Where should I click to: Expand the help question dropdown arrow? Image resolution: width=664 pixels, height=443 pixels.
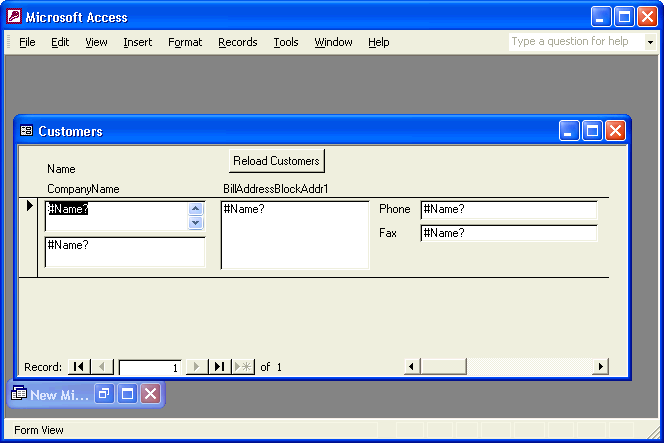click(x=650, y=42)
